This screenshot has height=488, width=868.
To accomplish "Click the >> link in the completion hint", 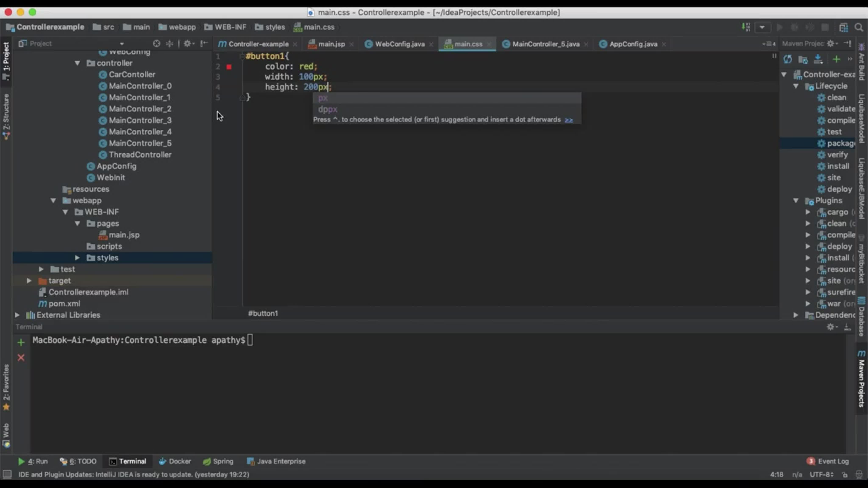I will 569,120.
